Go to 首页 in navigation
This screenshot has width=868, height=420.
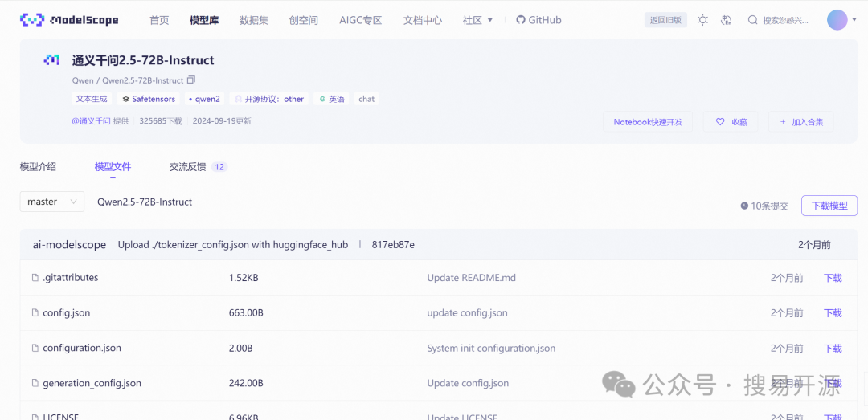pyautogui.click(x=159, y=20)
